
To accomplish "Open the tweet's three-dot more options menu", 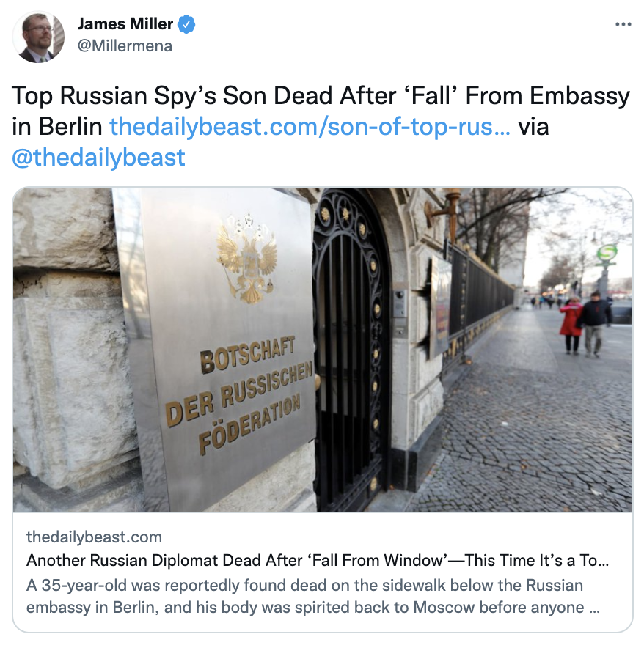I will (x=623, y=24).
